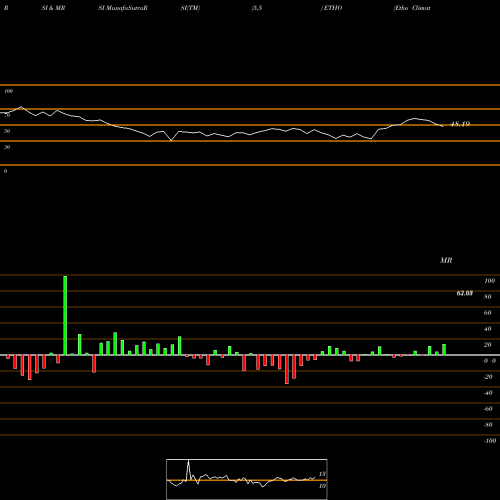Click the MR axis label 100
Screen dimensions: 500x500
pos(489,281)
